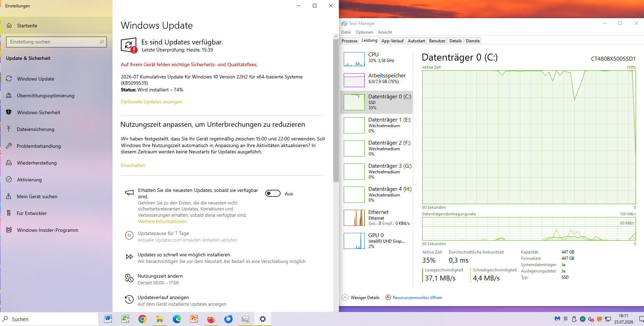Open File Explorer from the taskbar
644x326 pixels.
(159, 319)
